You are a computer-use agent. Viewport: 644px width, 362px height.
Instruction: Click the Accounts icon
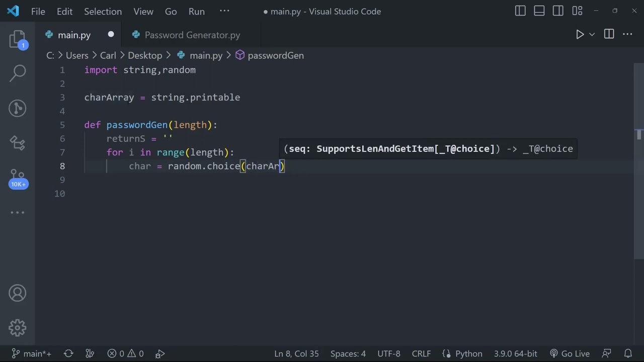point(18,293)
